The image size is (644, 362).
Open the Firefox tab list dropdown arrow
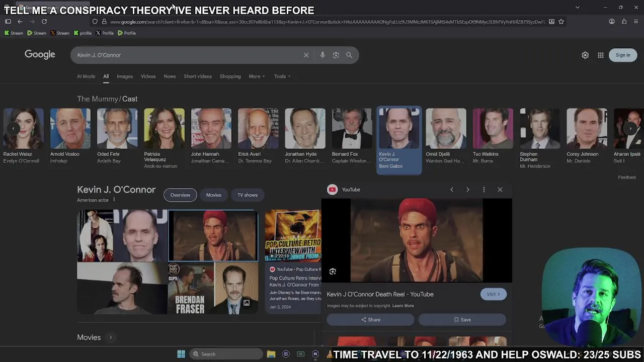coord(578,8)
